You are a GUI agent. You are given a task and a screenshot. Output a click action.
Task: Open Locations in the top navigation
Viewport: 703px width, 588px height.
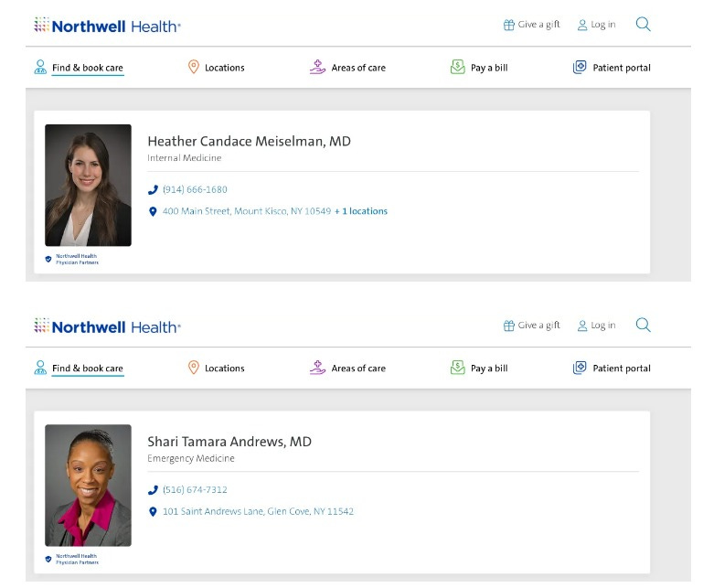pyautogui.click(x=225, y=68)
